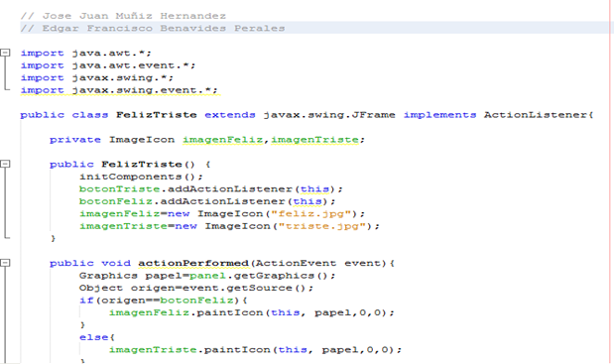Collapse the FelizTriste() constructor fold marker
This screenshot has height=364, width=614.
pos(5,164)
